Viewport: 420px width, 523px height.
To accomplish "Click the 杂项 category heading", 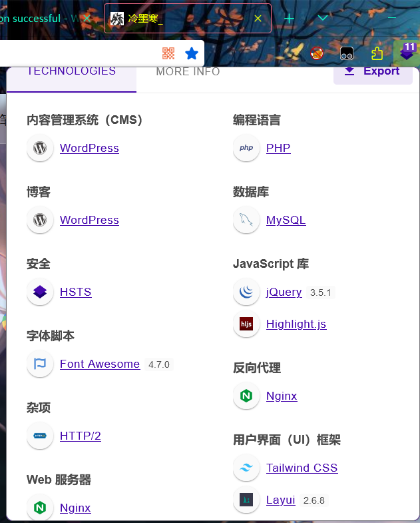I will [x=39, y=408].
